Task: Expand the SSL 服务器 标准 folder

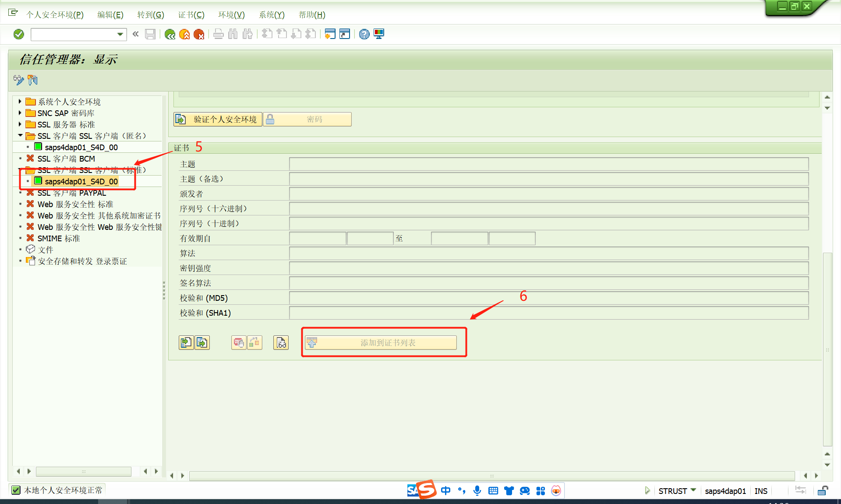Action: 20,124
